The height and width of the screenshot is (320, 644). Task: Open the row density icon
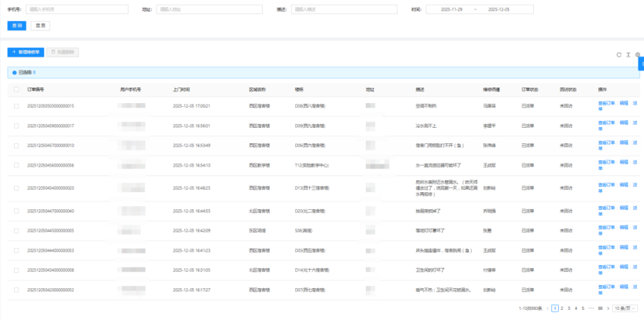628,55
